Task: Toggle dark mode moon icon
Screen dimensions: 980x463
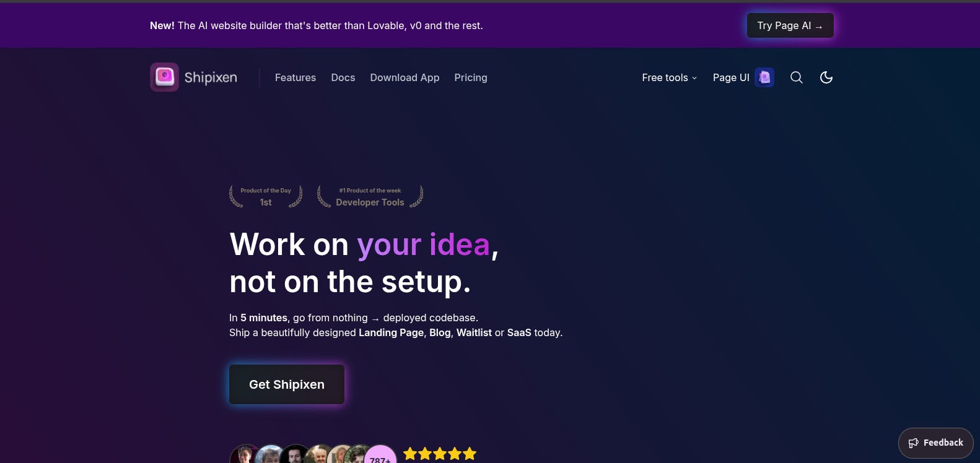Action: 826,77
